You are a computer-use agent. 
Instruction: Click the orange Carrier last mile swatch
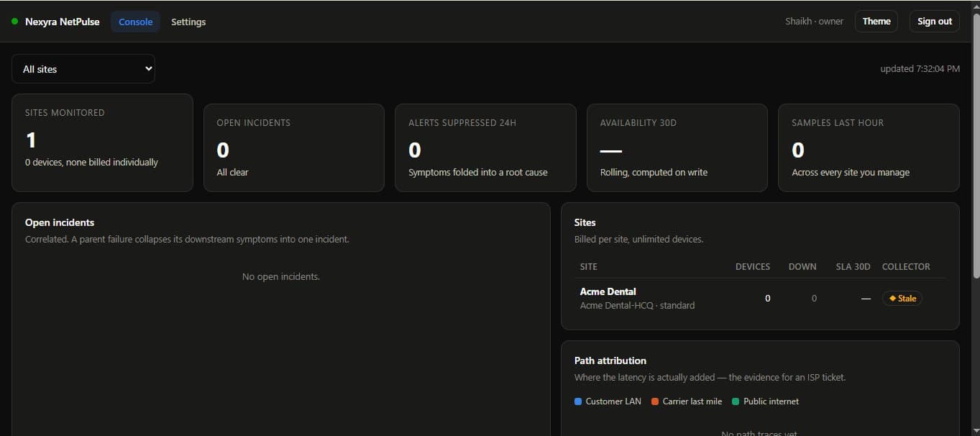(x=655, y=401)
